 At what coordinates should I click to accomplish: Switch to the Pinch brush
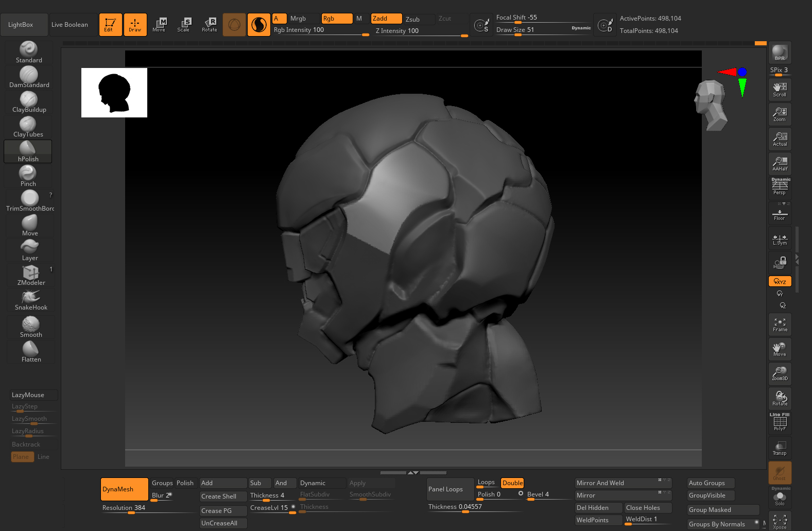pos(28,176)
